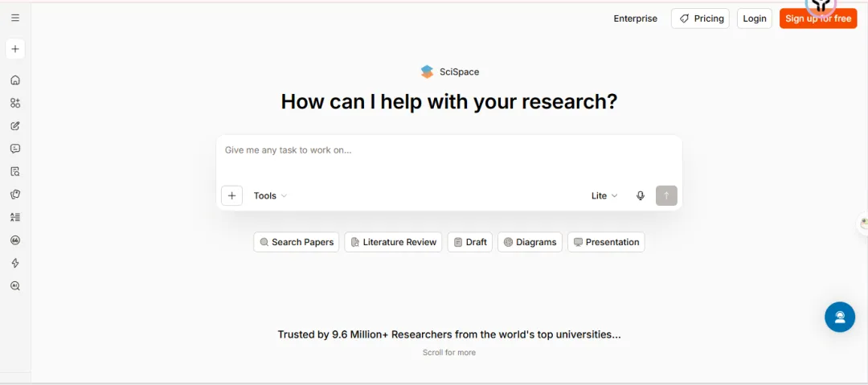
Task: Click the cards icon in the sidebar
Action: point(15,194)
